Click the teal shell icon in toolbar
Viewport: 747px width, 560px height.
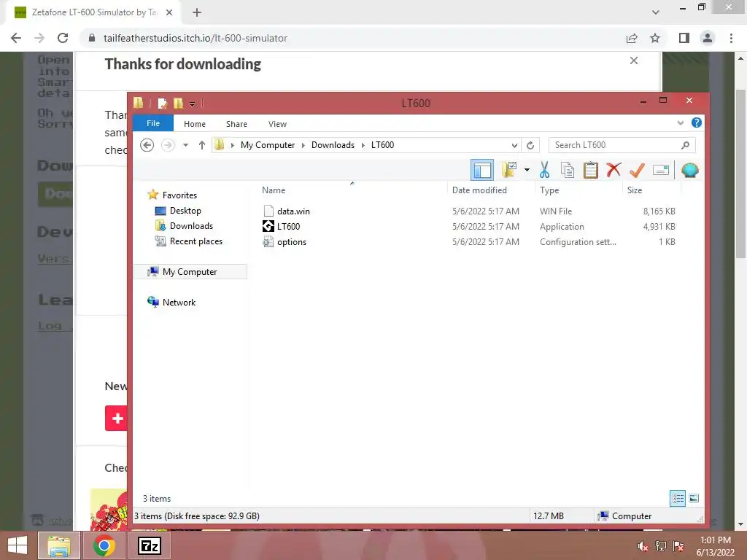coord(689,170)
